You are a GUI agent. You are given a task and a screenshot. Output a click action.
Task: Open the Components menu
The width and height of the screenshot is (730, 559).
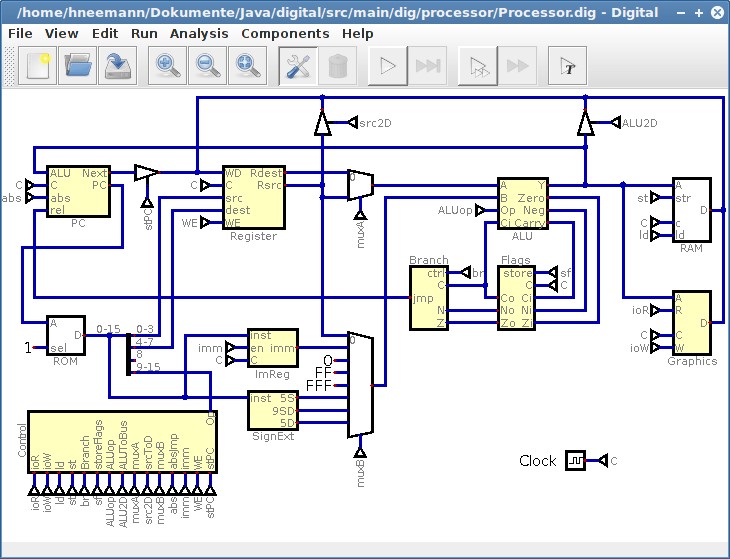pyautogui.click(x=285, y=33)
